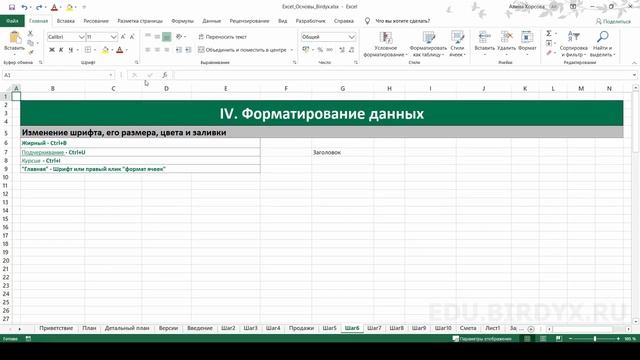Click the Increase Indent icon

coord(188,50)
